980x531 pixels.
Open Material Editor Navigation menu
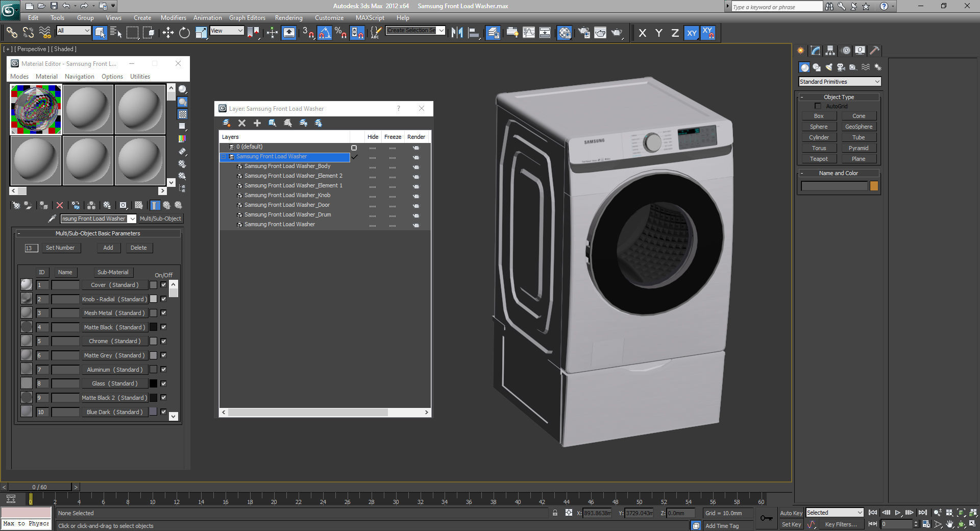pyautogui.click(x=80, y=77)
